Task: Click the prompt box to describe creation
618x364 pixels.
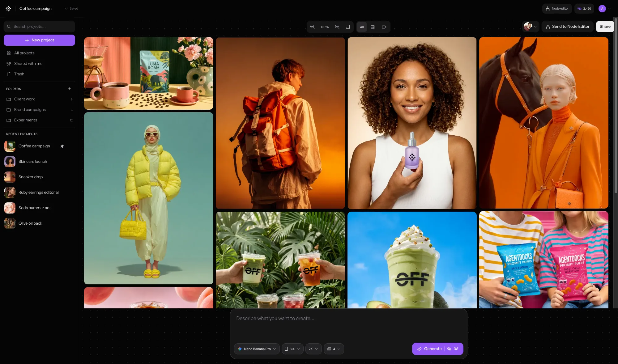Action: tap(348, 325)
